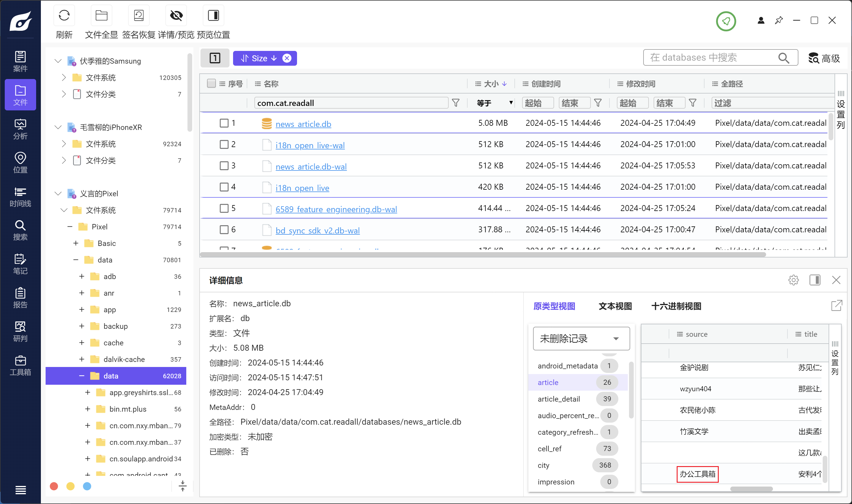Open the bd_sync_sdk_v2.db-wal link

317,231
